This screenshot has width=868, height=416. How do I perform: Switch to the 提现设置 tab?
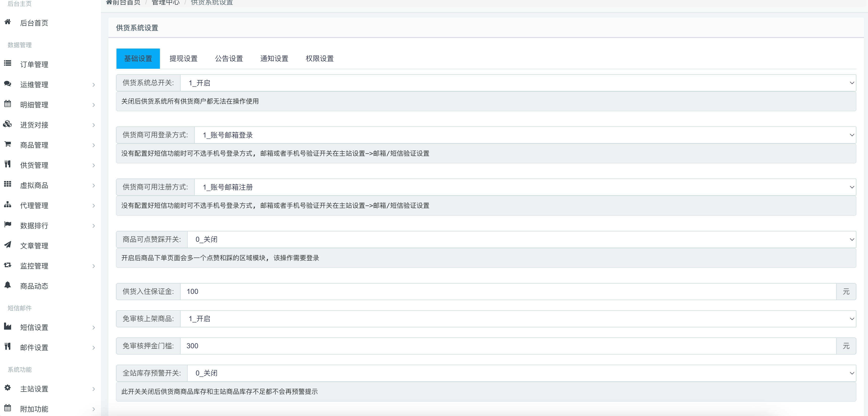tap(183, 59)
